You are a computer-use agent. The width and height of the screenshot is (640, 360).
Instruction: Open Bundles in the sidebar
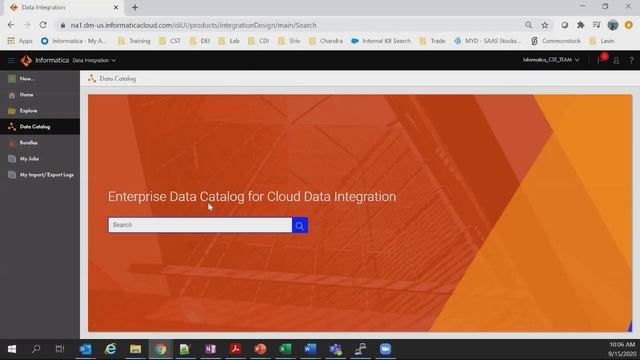pos(40,142)
